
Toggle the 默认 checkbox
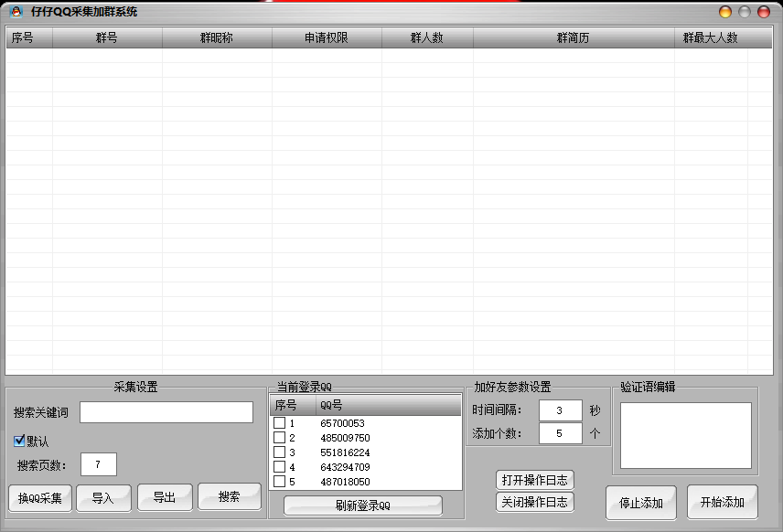[x=19, y=441]
